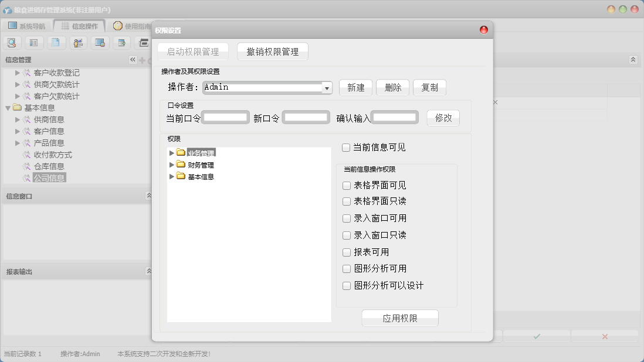Collapse the 报表输出 panel chevron

pyautogui.click(x=149, y=271)
